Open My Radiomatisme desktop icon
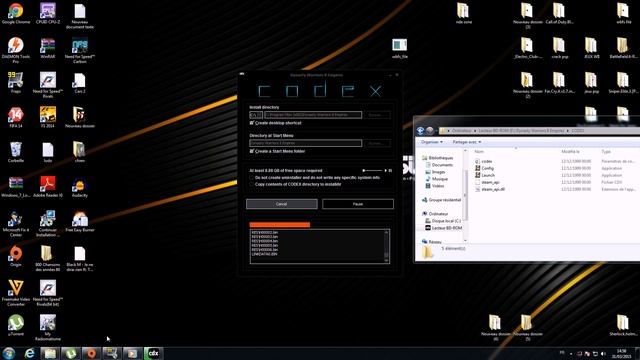Viewport: 640px width, 360px height. click(x=48, y=328)
